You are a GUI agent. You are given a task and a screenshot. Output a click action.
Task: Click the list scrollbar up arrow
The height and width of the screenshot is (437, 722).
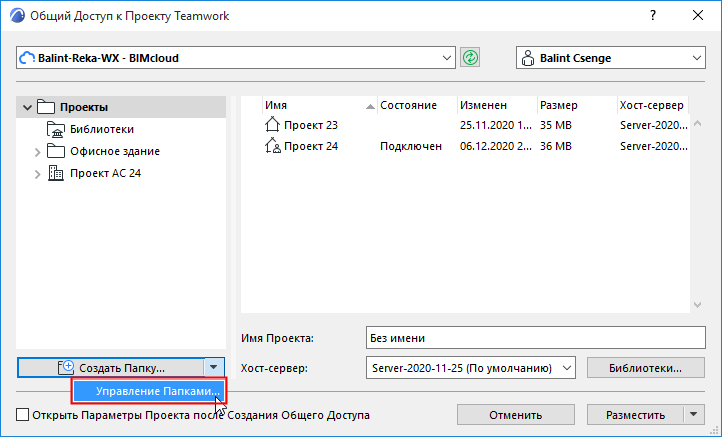pos(697,123)
